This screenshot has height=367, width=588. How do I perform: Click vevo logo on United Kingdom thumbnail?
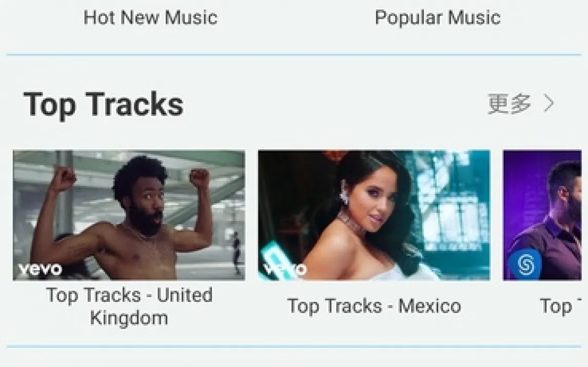(40, 269)
